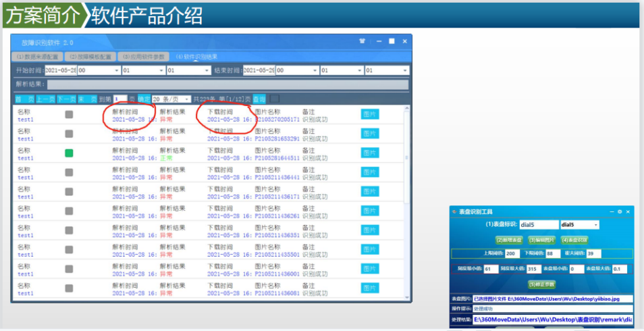
Task: Switch to (2)故障模板配置 tab
Action: [x=90, y=57]
